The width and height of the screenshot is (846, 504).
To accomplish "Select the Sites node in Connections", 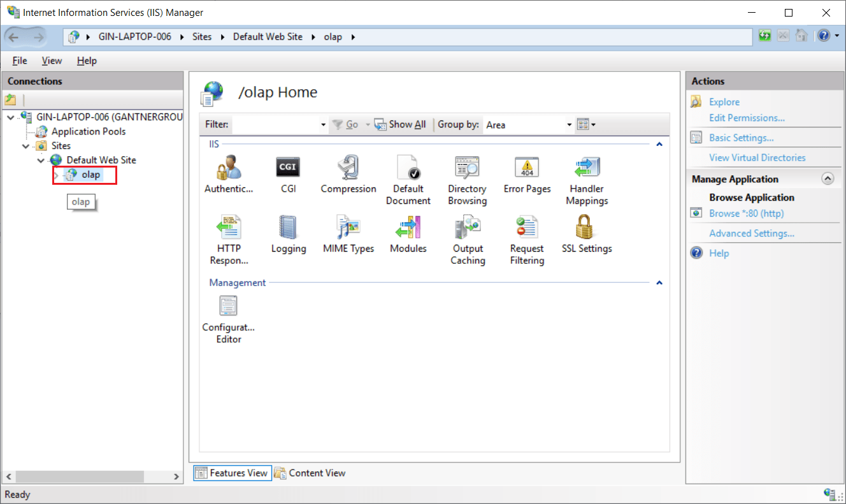I will (x=61, y=146).
